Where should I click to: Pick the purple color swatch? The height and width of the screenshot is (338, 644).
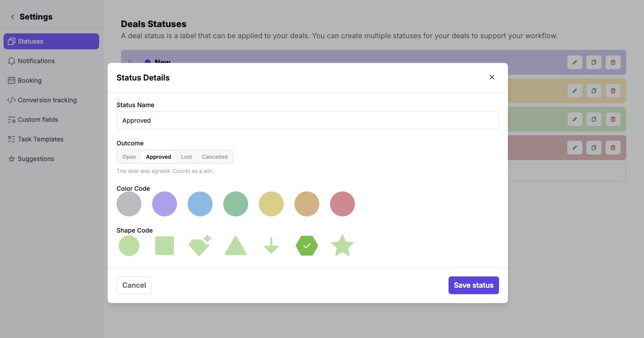click(x=165, y=204)
